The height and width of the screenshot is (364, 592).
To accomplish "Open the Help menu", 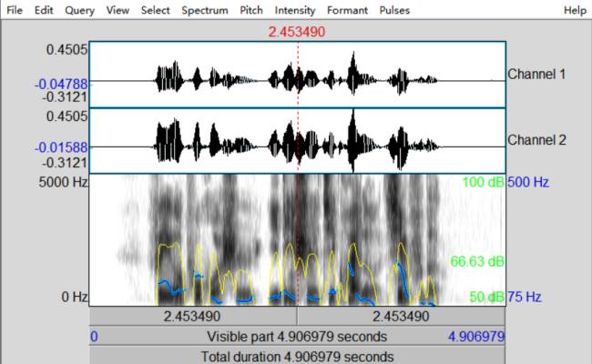I will click(575, 10).
